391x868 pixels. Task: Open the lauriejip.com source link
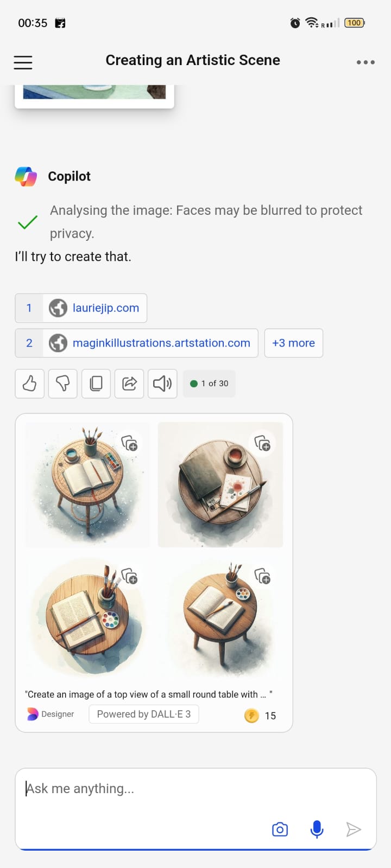point(81,308)
